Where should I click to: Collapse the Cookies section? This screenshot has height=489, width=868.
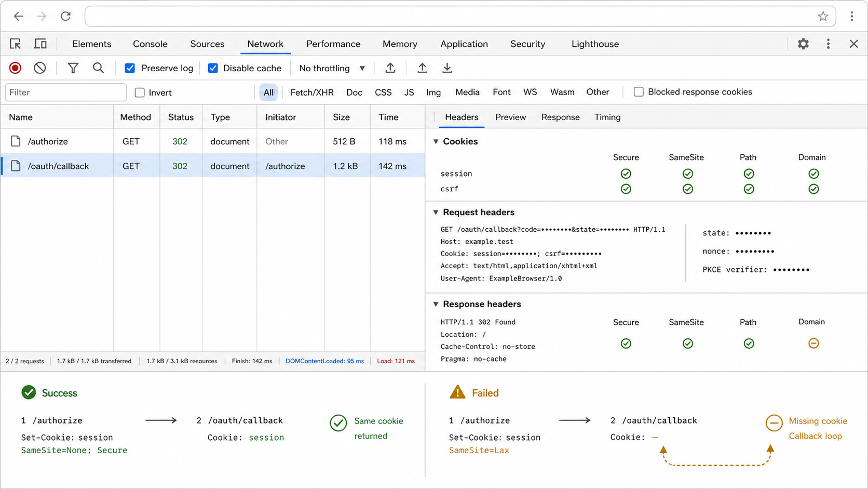click(436, 141)
